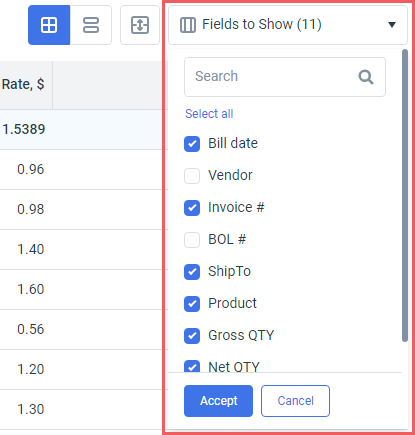Uncheck the Invoice # checkbox
This screenshot has width=415, height=435.
tap(192, 208)
